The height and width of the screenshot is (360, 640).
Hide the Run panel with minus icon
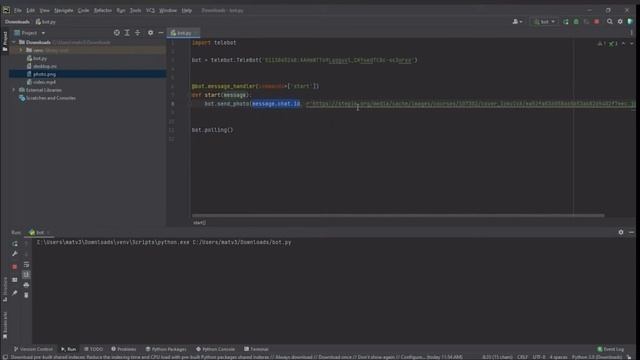tap(631, 232)
